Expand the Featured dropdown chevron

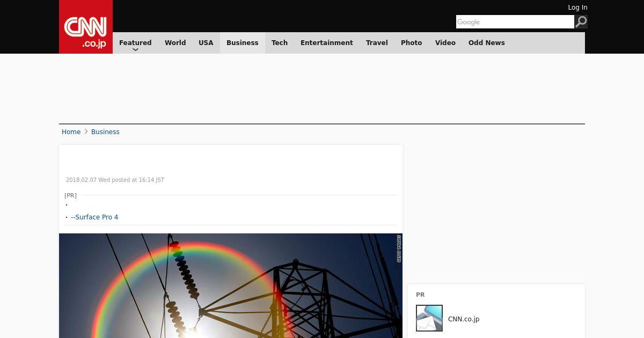coord(135,49)
